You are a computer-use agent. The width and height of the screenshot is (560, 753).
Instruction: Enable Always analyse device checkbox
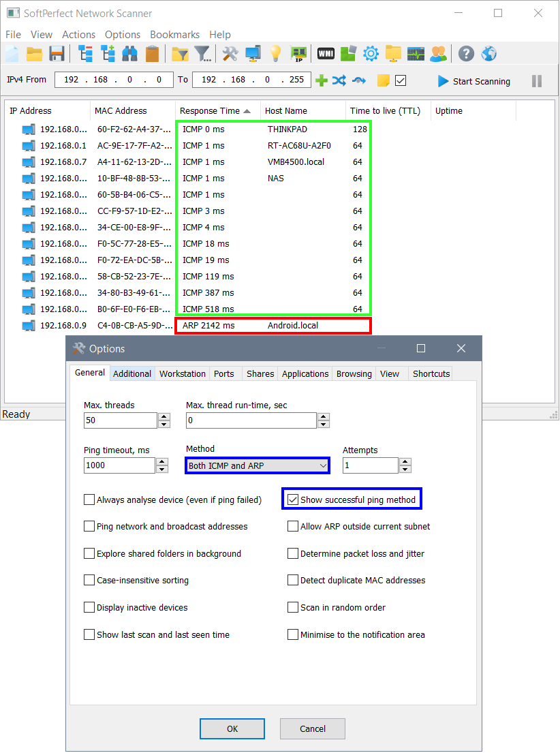(x=89, y=500)
